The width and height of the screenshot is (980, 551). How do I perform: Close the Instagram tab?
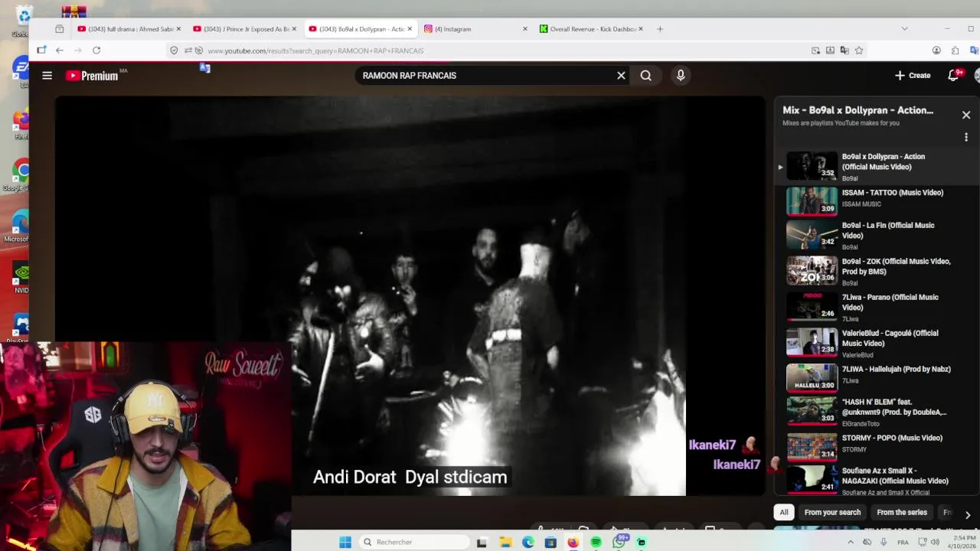click(525, 29)
